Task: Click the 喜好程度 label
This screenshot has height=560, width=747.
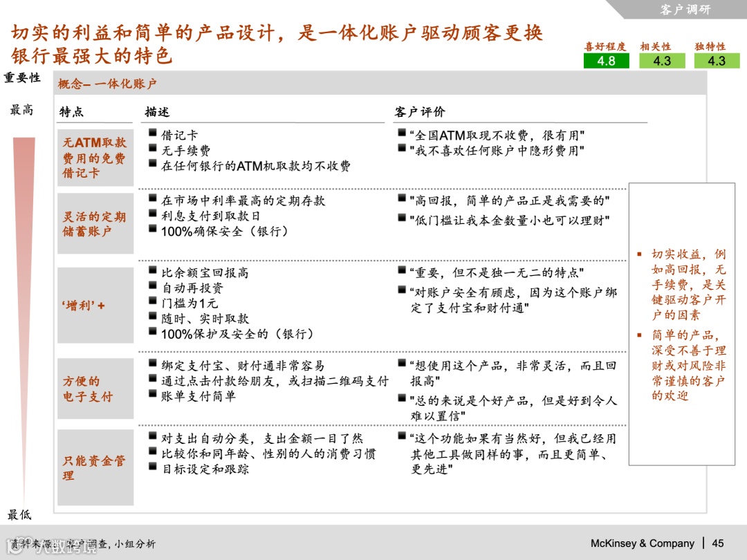Action: [x=605, y=46]
